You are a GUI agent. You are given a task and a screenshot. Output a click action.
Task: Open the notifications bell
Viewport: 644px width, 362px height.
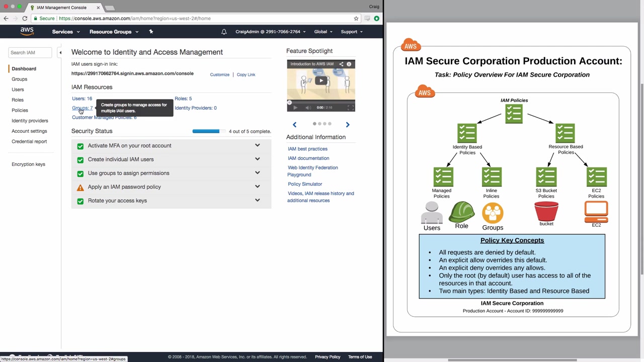pyautogui.click(x=224, y=32)
